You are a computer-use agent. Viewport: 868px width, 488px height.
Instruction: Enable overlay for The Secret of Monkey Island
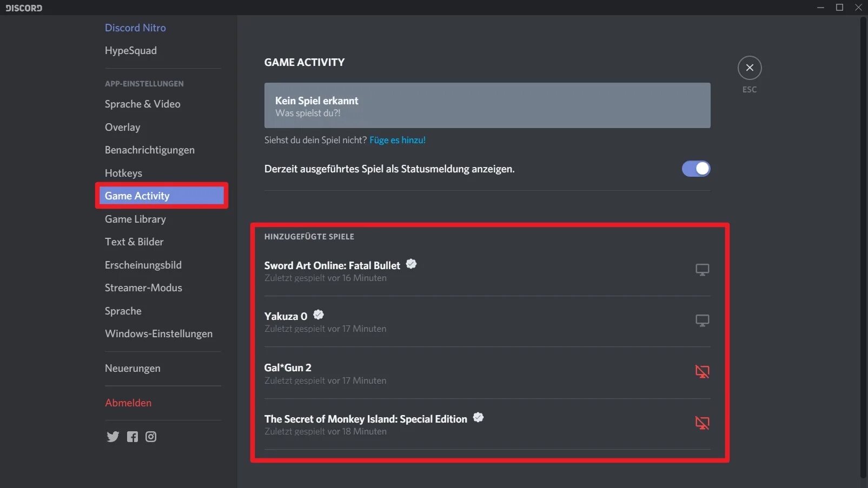[702, 423]
